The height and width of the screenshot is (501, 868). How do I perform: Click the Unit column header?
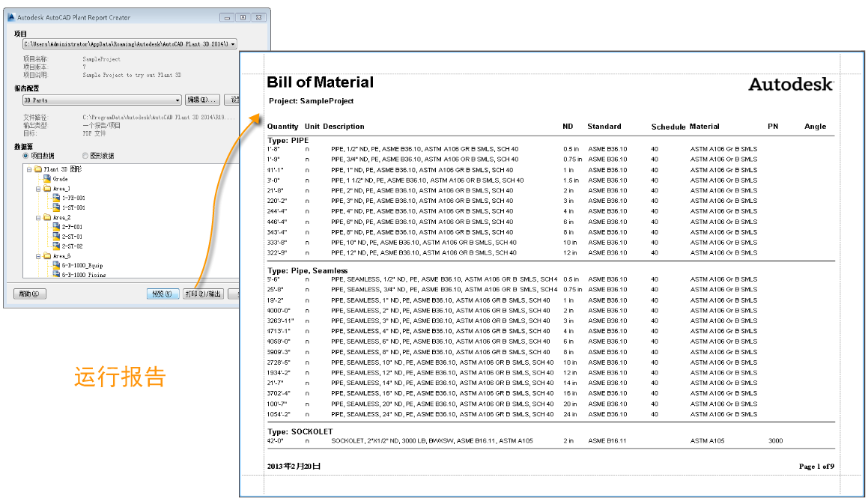(x=312, y=127)
